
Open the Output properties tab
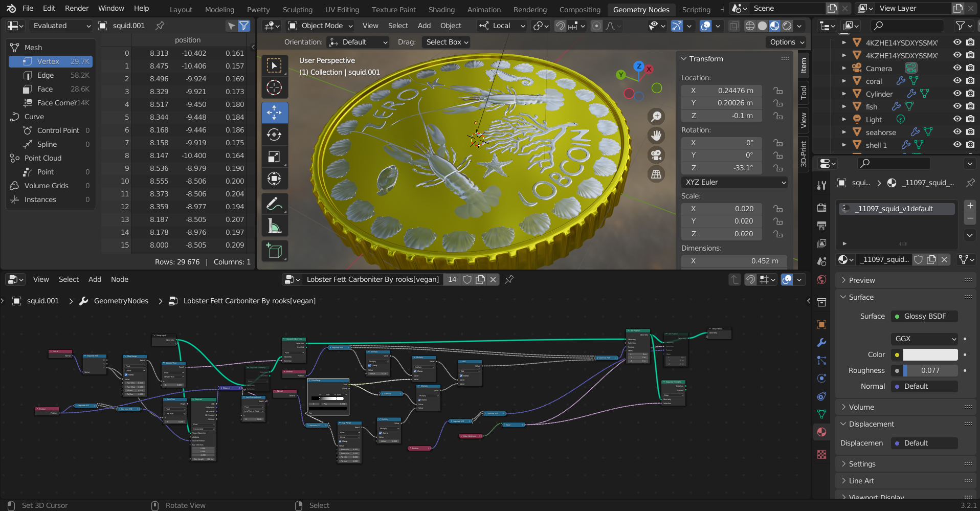(x=822, y=226)
